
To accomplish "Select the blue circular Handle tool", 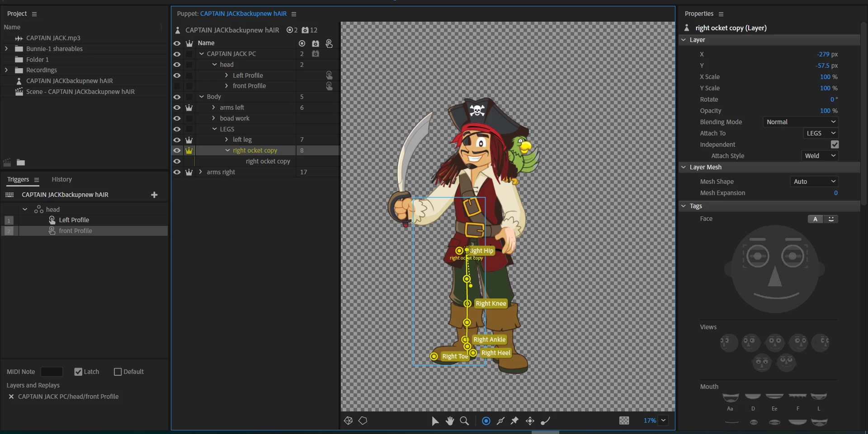I will [486, 421].
